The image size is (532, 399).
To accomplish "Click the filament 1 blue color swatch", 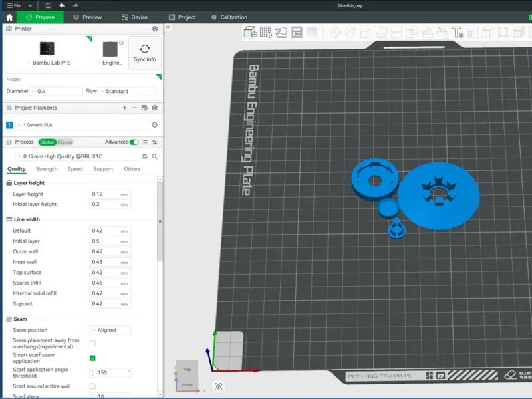I will [9, 125].
